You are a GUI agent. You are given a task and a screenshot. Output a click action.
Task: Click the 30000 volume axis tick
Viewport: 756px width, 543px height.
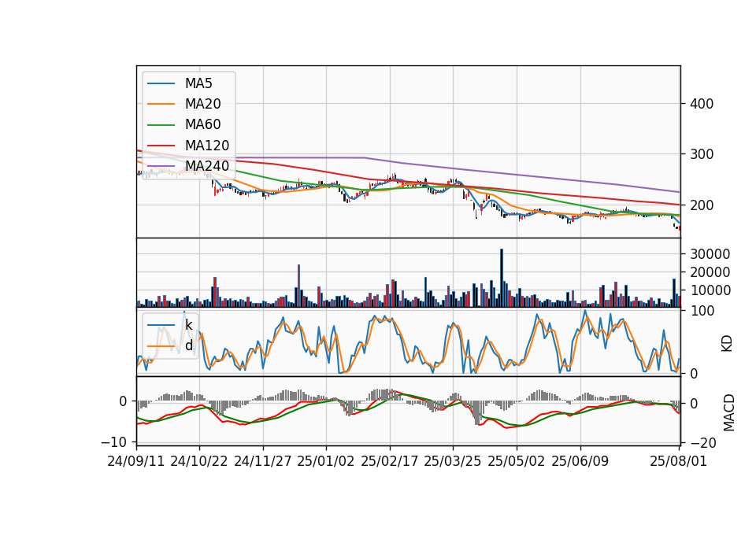pos(710,254)
